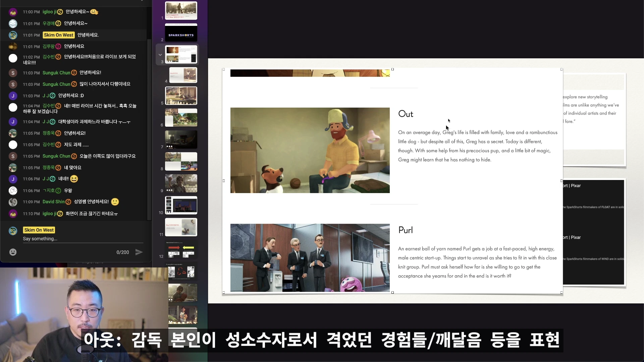Click 김수빈's 11:02 PM chat message
Viewport: 644px width, 362px height.
click(x=79, y=60)
